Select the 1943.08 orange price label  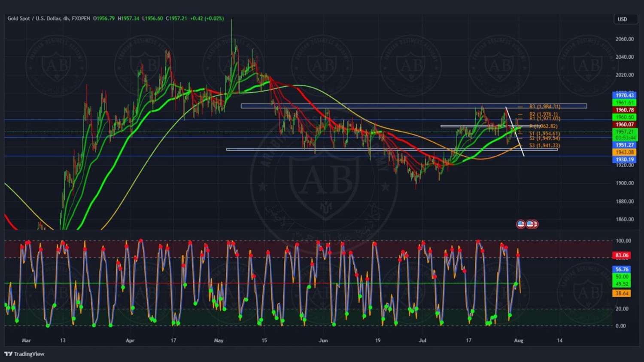point(624,152)
